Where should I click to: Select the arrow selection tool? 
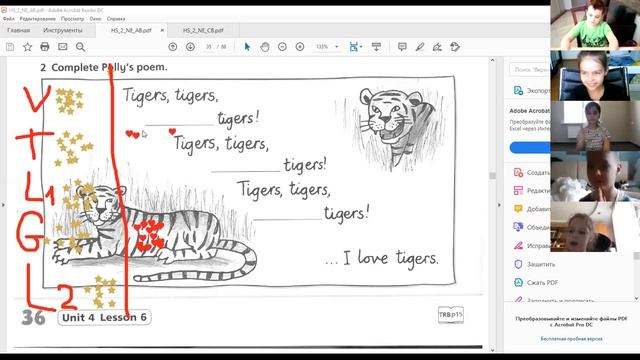pyautogui.click(x=247, y=47)
